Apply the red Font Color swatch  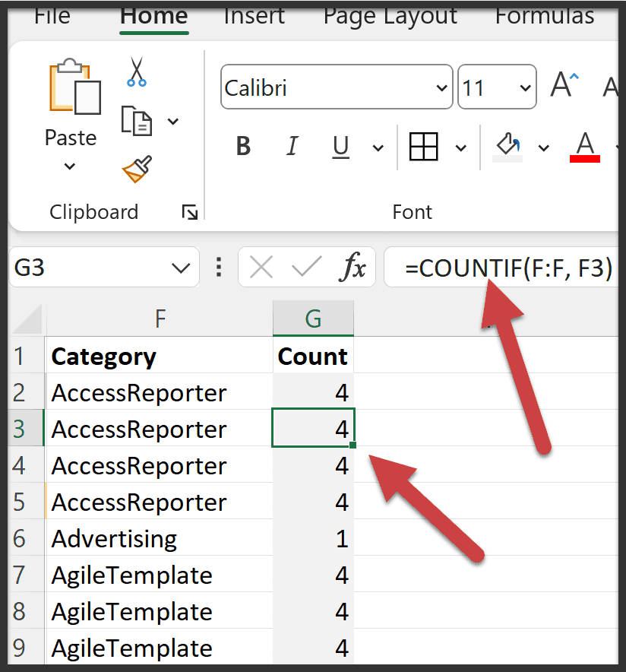point(585,146)
